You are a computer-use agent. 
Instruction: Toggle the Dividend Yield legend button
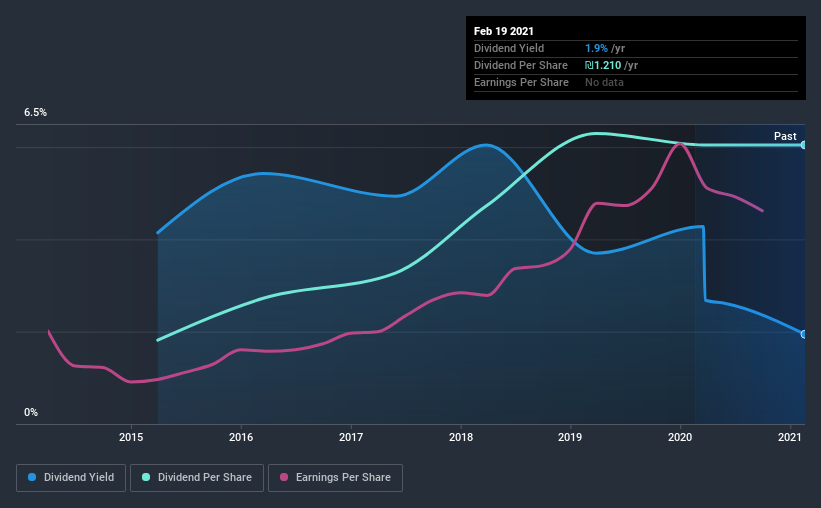coord(71,478)
